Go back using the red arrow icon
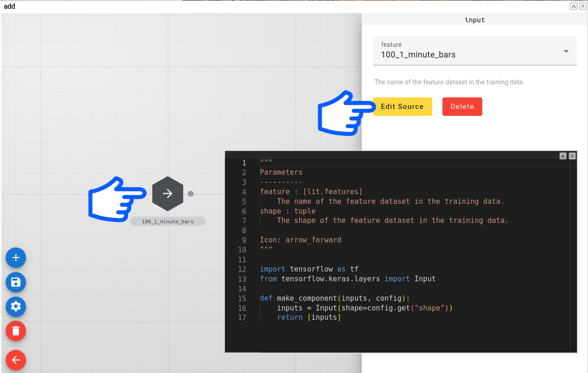This screenshot has width=588, height=373. [15, 360]
